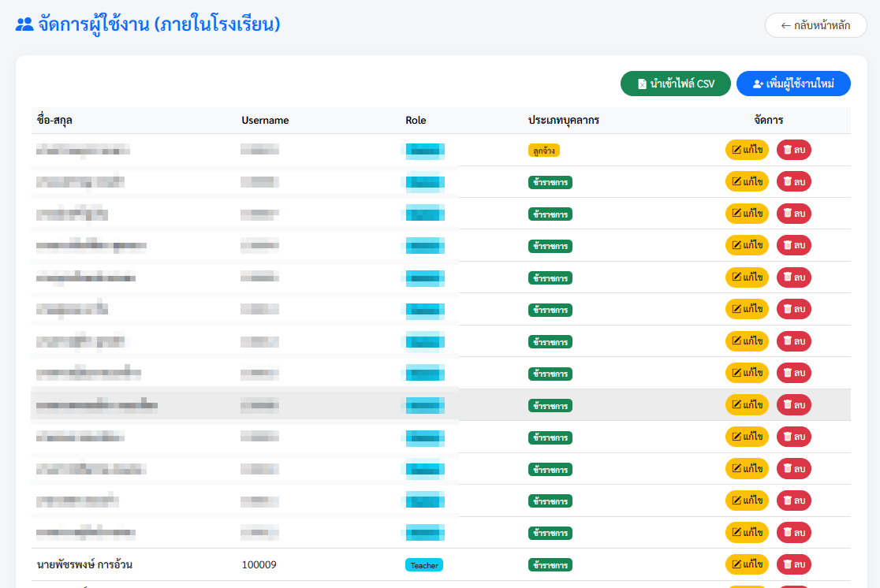Click the ประเภทบุคลากร column header
Screen dimensions: 880x588
(x=564, y=121)
